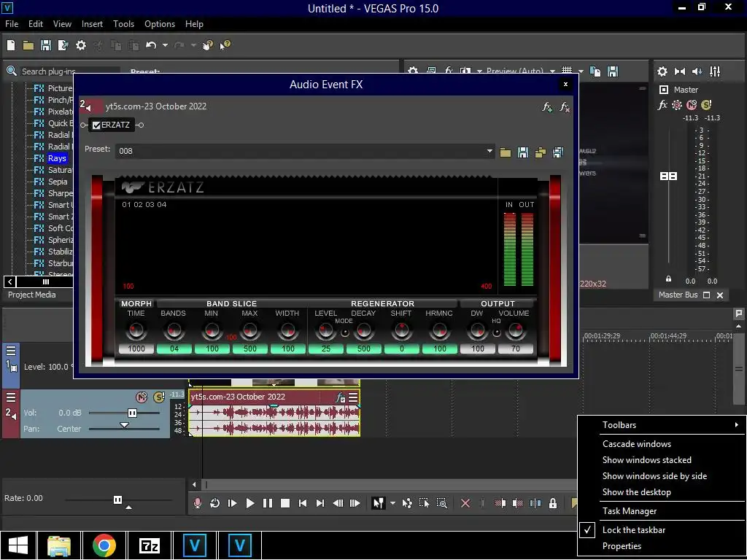Screen dimensions: 747x560
Task: Open the Tools menu
Action: [x=123, y=24]
